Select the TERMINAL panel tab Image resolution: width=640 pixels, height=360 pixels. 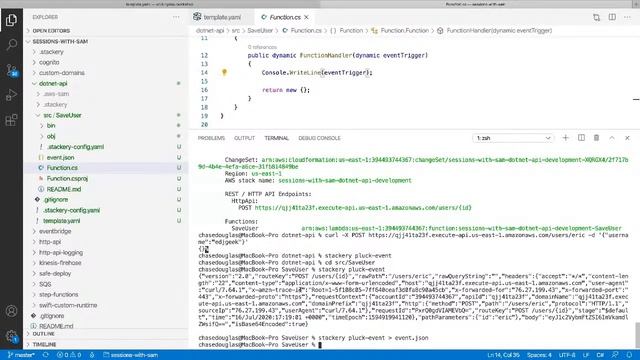coord(276,138)
